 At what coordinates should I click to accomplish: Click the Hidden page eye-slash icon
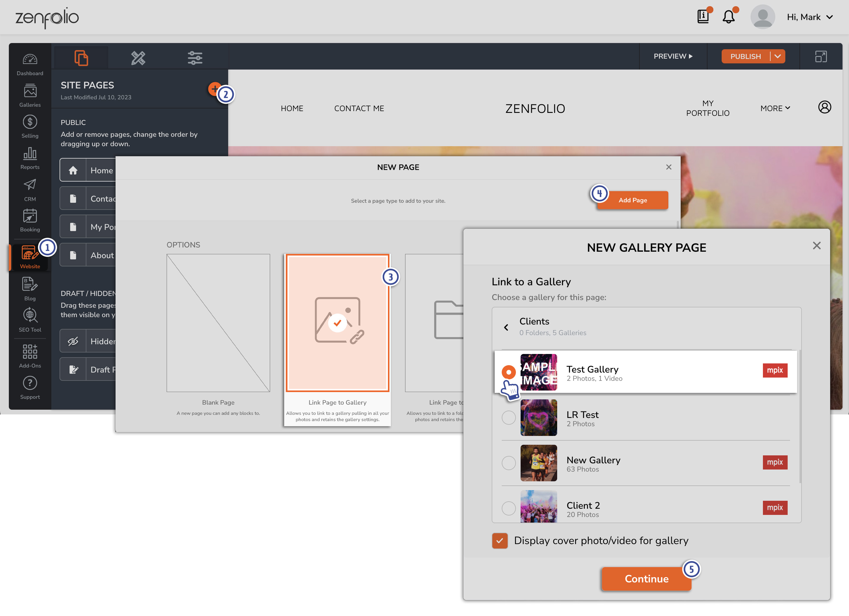point(73,341)
